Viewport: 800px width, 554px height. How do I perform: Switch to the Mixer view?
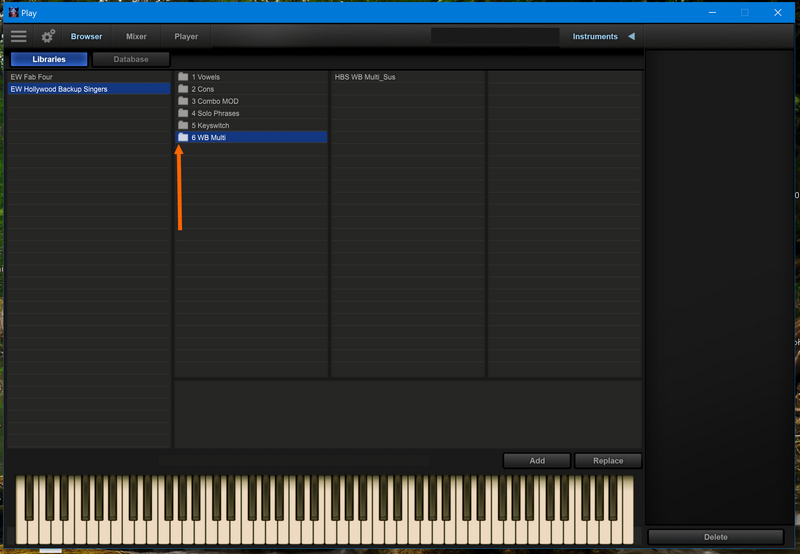point(136,37)
